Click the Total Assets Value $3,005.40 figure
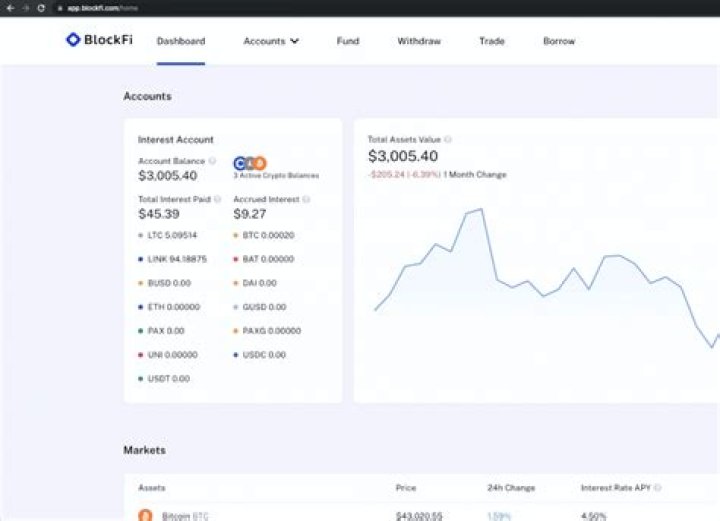 tap(403, 156)
